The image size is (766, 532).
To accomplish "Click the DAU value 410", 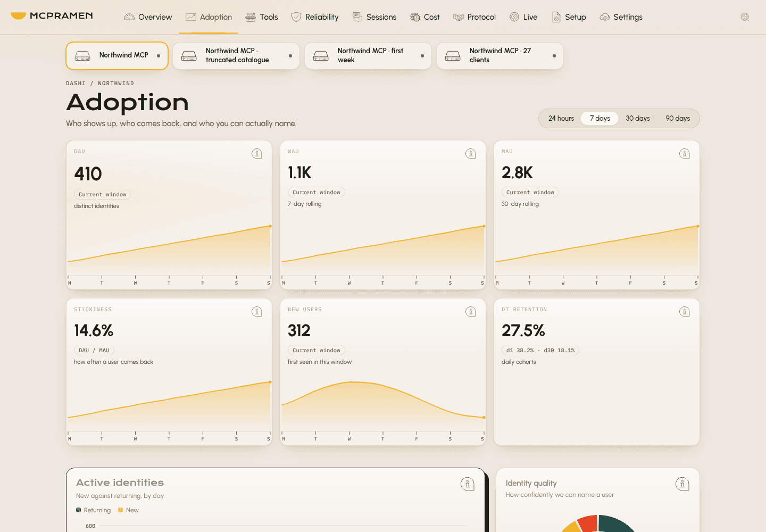I will [88, 174].
